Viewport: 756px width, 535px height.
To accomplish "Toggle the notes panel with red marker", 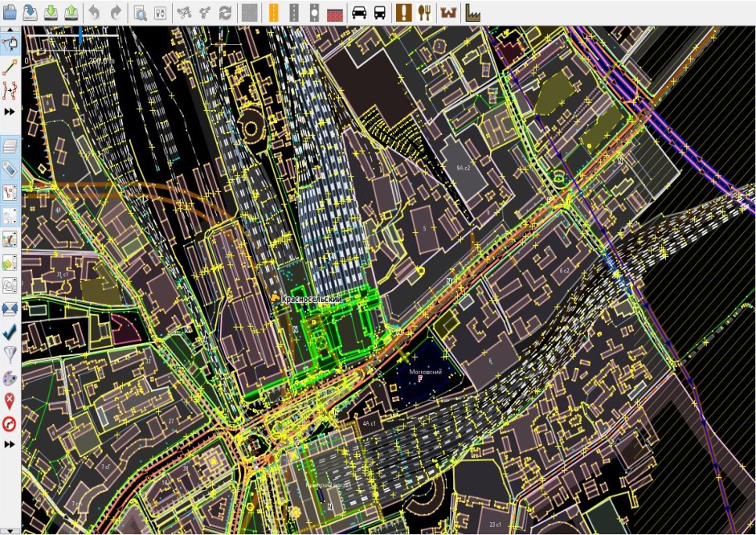I will coord(10,401).
